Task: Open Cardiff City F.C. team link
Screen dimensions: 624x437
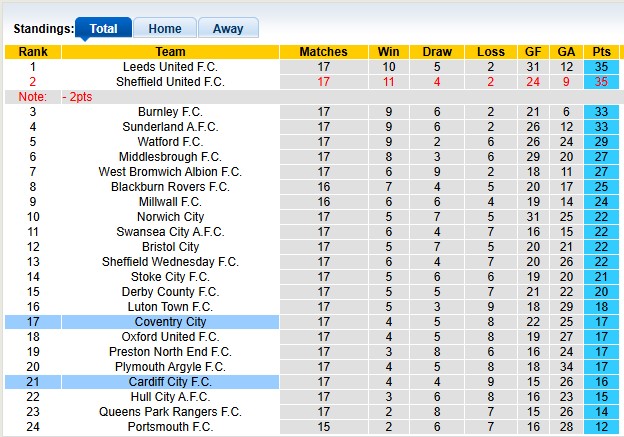Action: click(170, 382)
